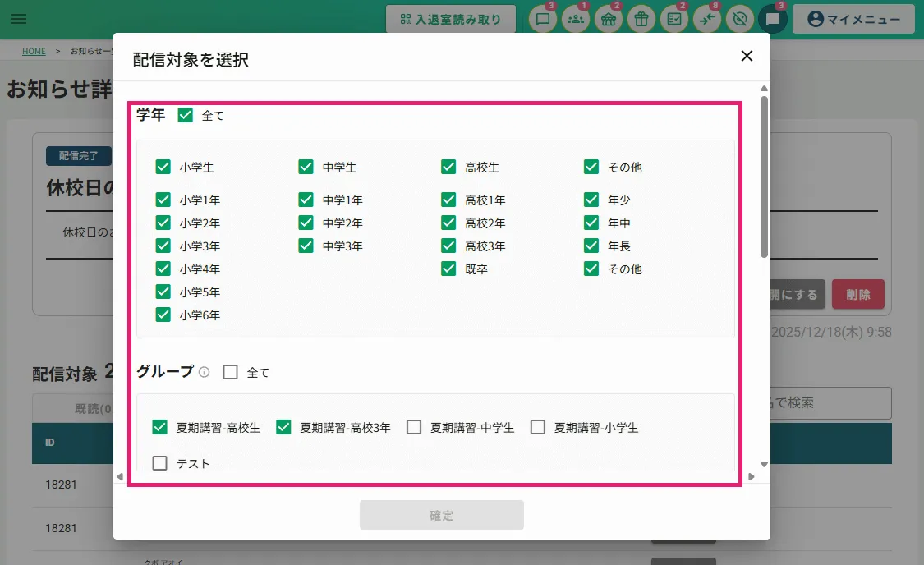Viewport: 924px width, 565px height.
Task: Open the hamburger navigation menu
Action: tap(19, 19)
